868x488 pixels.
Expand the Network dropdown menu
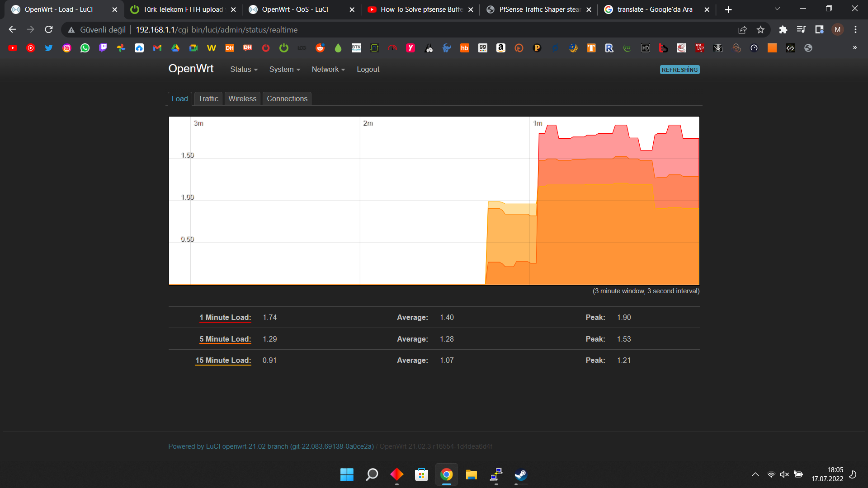328,70
